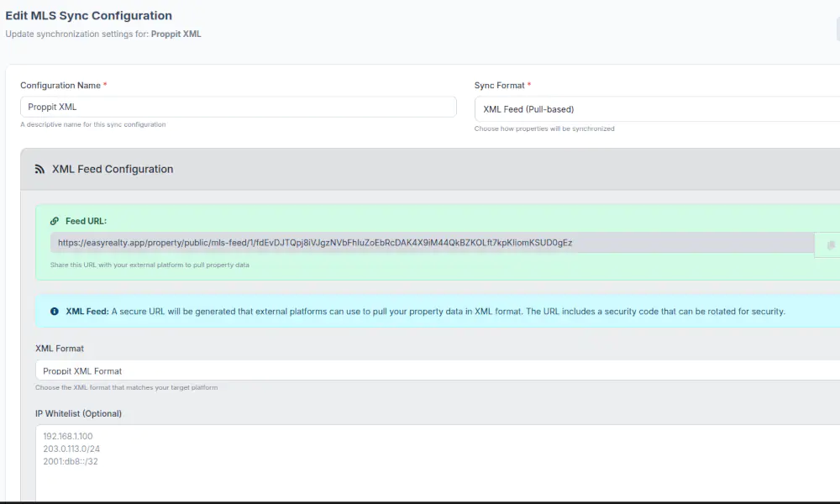The height and width of the screenshot is (504, 840).
Task: Click the XML Feed Configuration section header
Action: (113, 169)
